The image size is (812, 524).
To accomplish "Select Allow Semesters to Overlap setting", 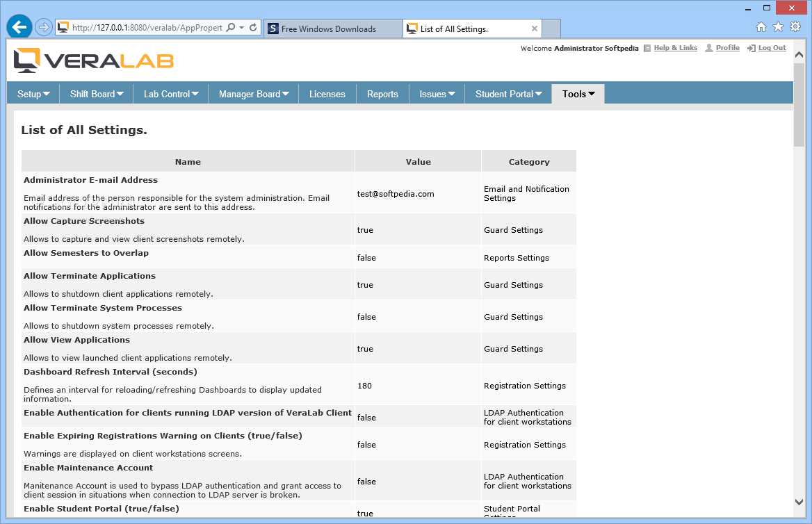I will pos(86,253).
